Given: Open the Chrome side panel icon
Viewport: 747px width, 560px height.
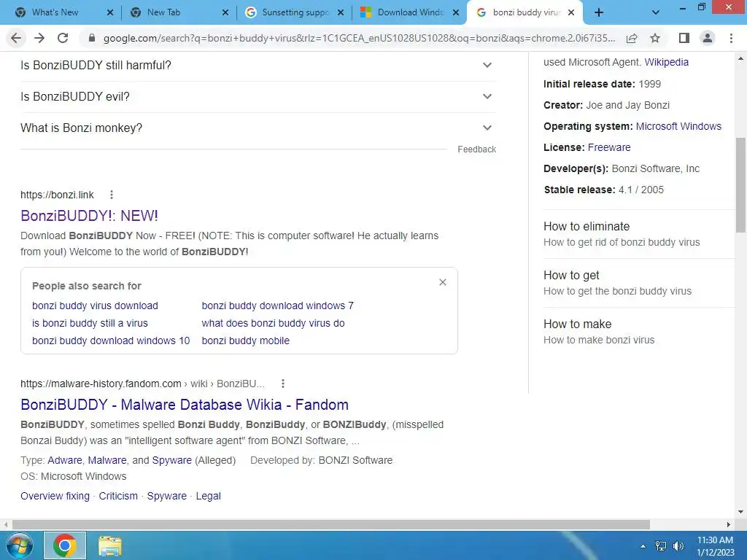Looking at the screenshot, I should pyautogui.click(x=684, y=38).
